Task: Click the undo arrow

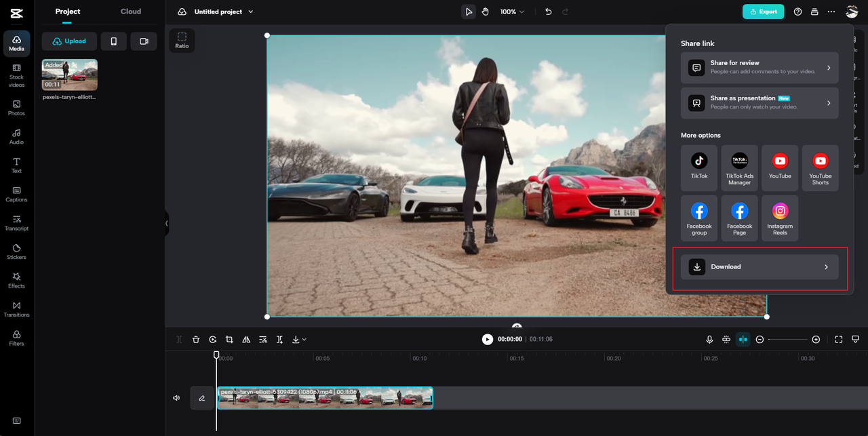Action: [549, 12]
